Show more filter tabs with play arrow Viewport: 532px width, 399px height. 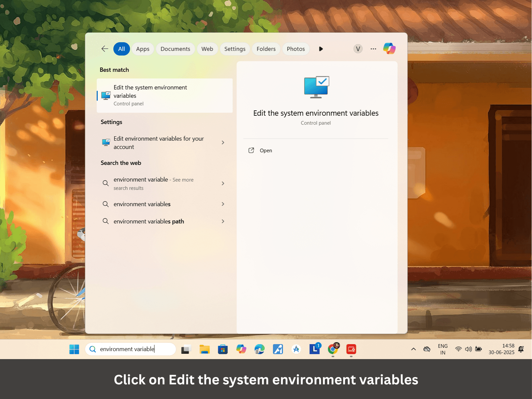pos(321,49)
